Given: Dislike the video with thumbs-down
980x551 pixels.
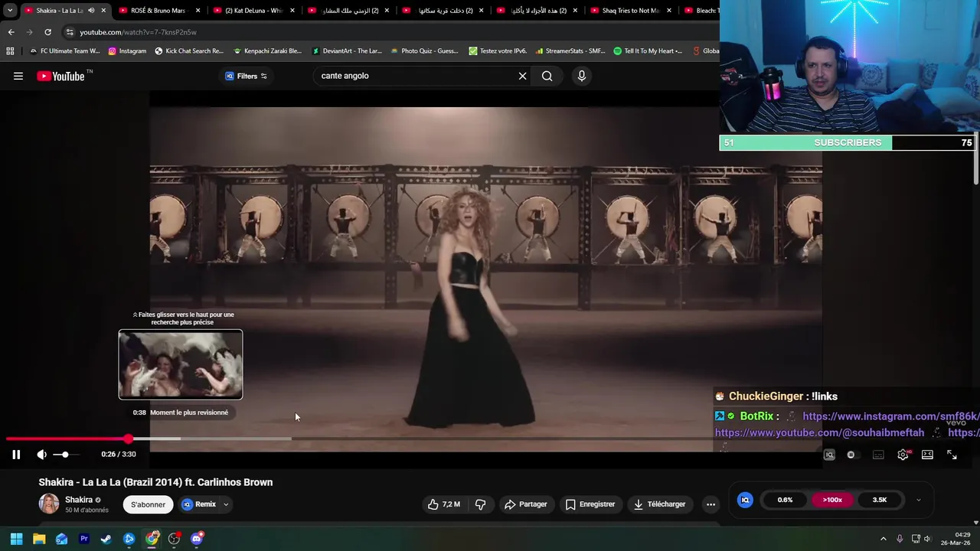Looking at the screenshot, I should point(481,504).
